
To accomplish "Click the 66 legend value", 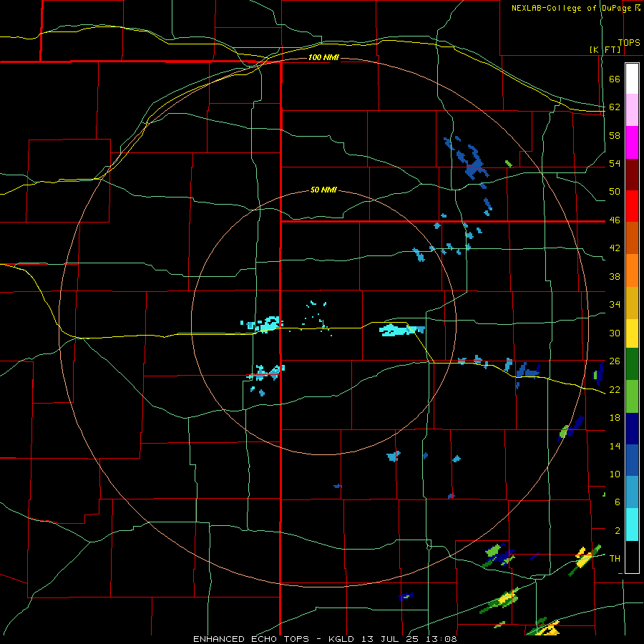I will (x=615, y=79).
